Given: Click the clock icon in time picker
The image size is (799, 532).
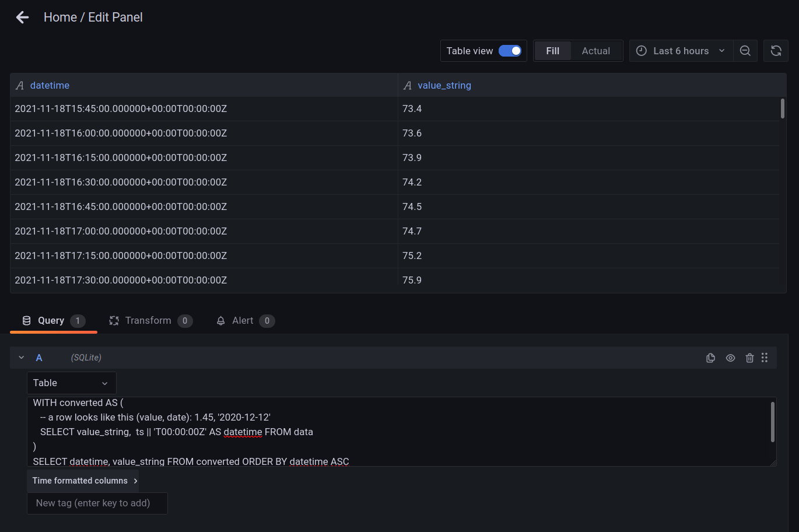Looking at the screenshot, I should (x=641, y=51).
